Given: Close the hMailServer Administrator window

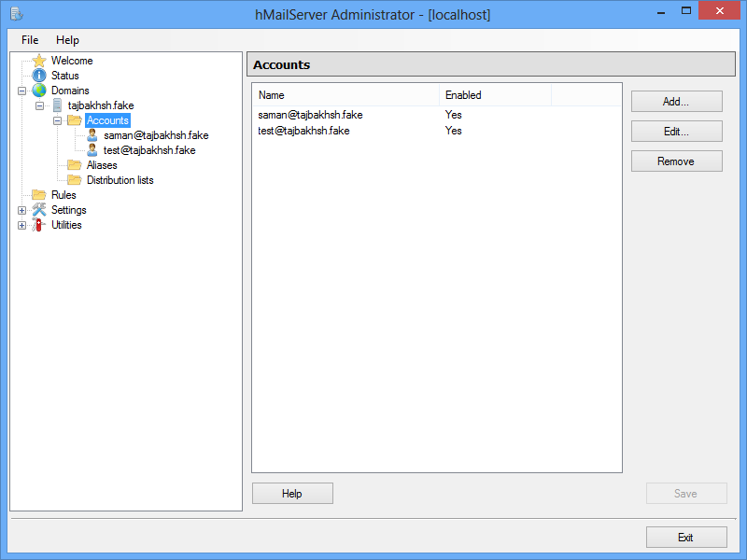Looking at the screenshot, I should [719, 10].
